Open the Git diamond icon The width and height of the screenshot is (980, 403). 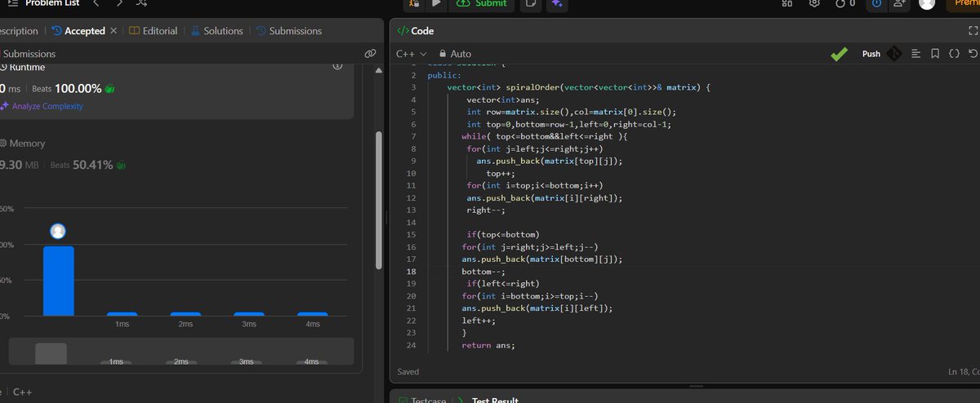click(894, 54)
